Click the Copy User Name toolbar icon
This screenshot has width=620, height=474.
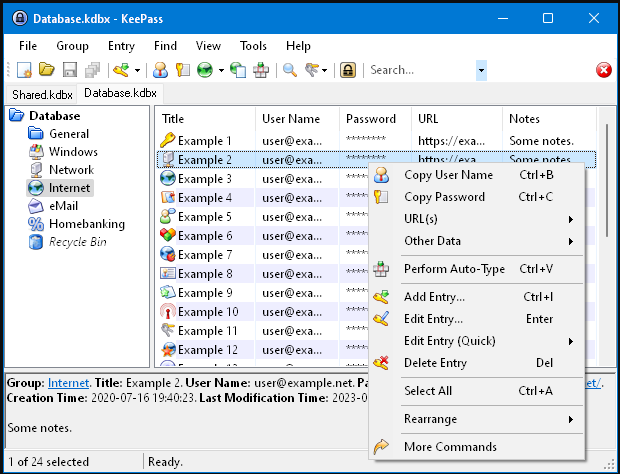point(160,70)
